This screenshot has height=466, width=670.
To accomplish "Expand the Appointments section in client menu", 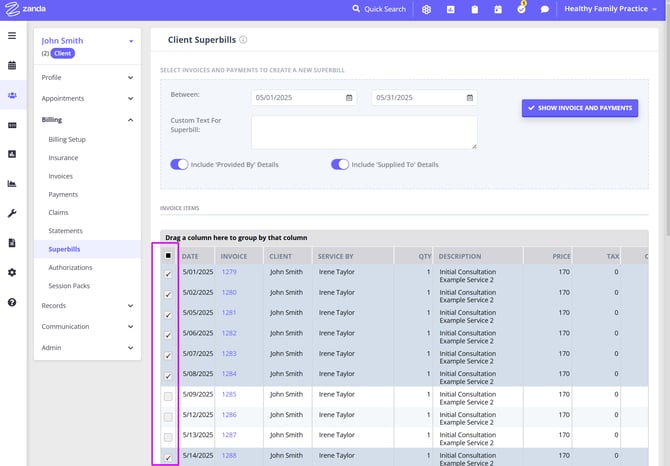I will 131,98.
